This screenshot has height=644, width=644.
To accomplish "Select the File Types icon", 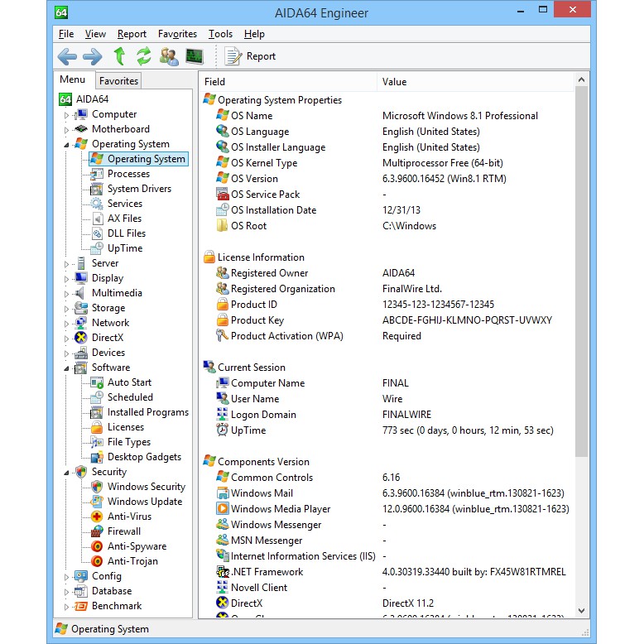I will [97, 442].
